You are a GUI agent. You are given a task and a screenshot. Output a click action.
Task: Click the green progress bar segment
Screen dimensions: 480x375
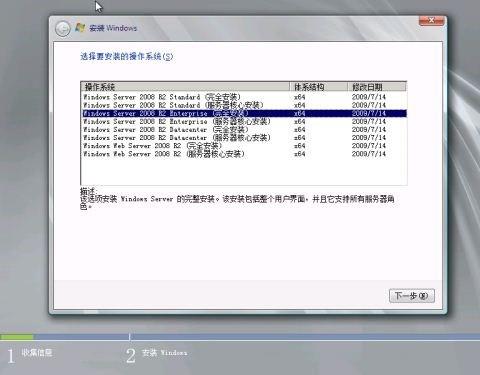17,337
